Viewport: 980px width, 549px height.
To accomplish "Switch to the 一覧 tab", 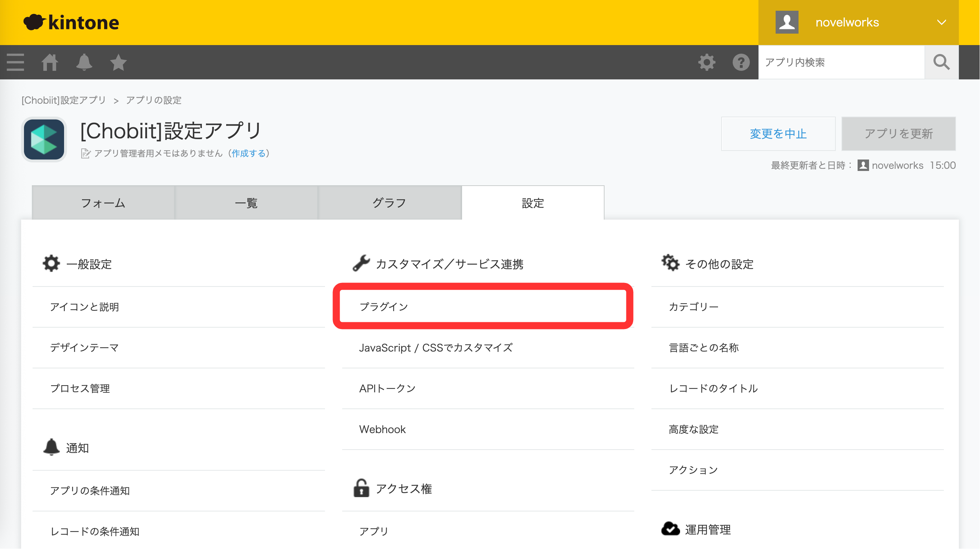I will click(246, 203).
